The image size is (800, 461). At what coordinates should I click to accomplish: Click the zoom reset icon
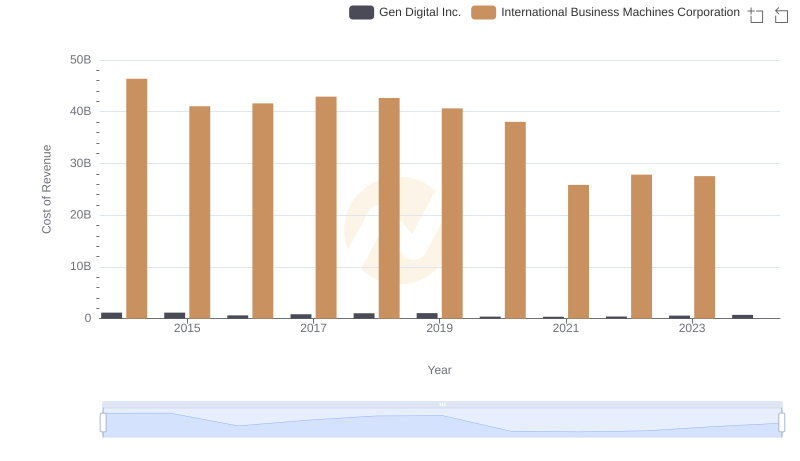(x=781, y=15)
